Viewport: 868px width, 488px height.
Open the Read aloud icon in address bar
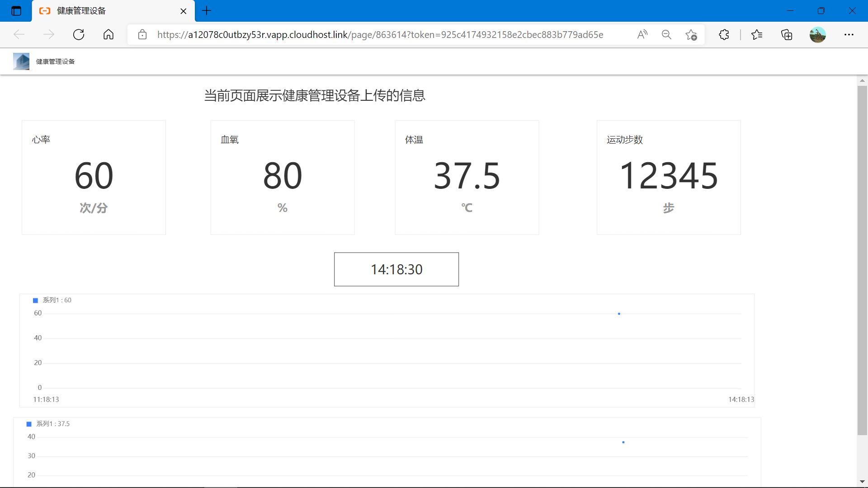pyautogui.click(x=642, y=35)
